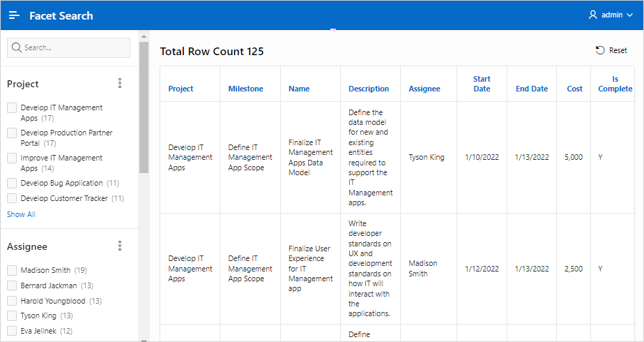
Task: Check Eva Jelinek assignee filter
Action: pyautogui.click(x=12, y=331)
